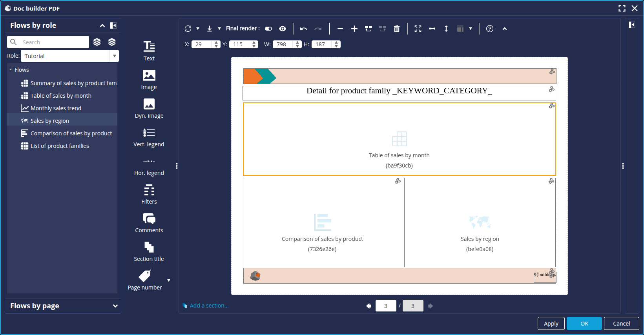Toggle the eye preview icon
Screen dimensions: 644x335
(283, 29)
